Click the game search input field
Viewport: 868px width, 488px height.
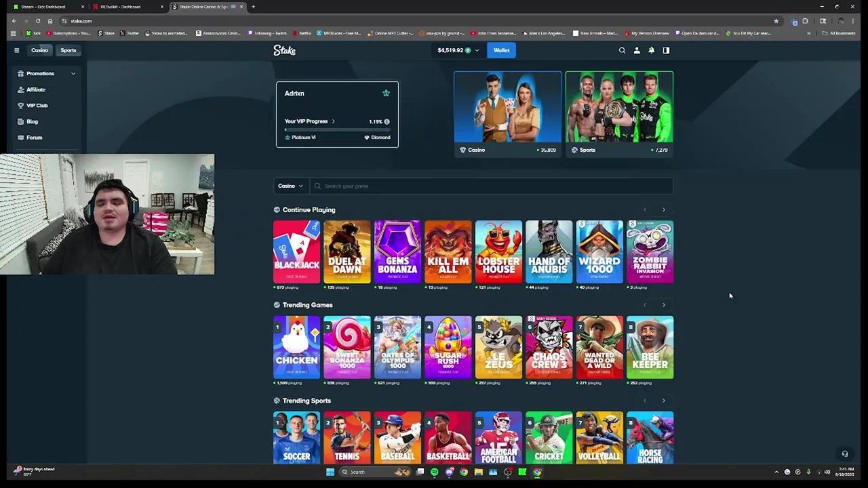492,186
